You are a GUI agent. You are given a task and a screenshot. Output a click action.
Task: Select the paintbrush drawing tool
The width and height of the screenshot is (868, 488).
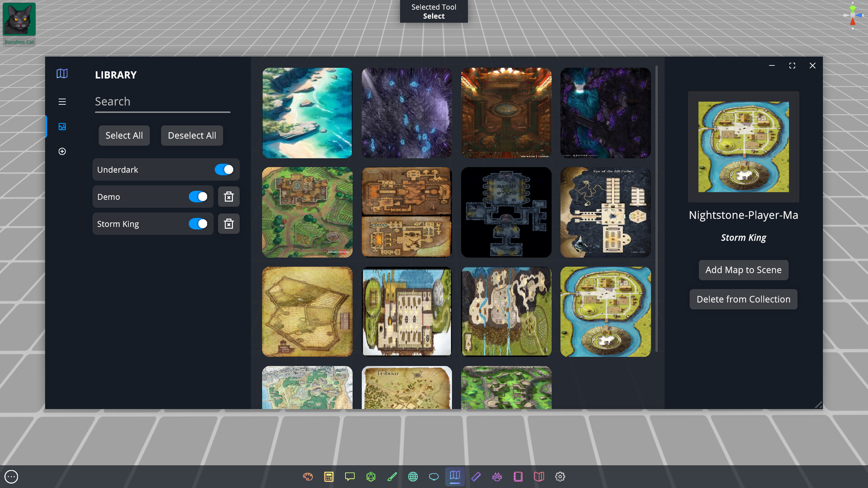[x=392, y=476]
